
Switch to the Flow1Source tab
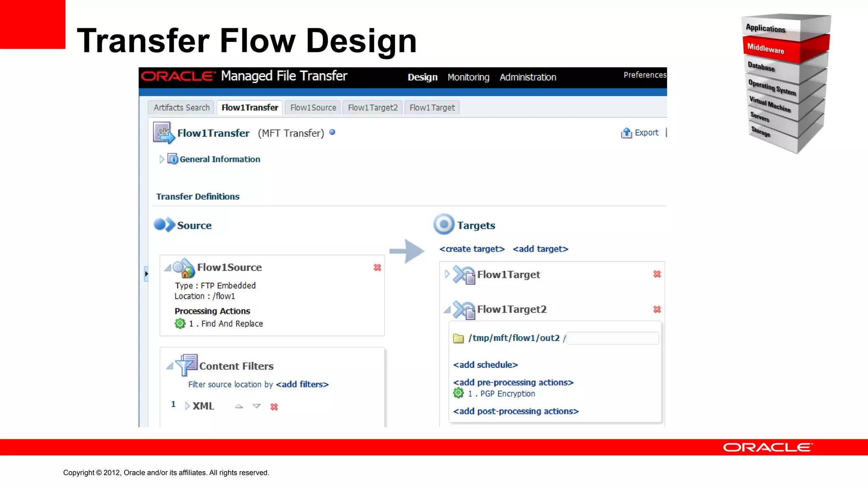pos(313,108)
